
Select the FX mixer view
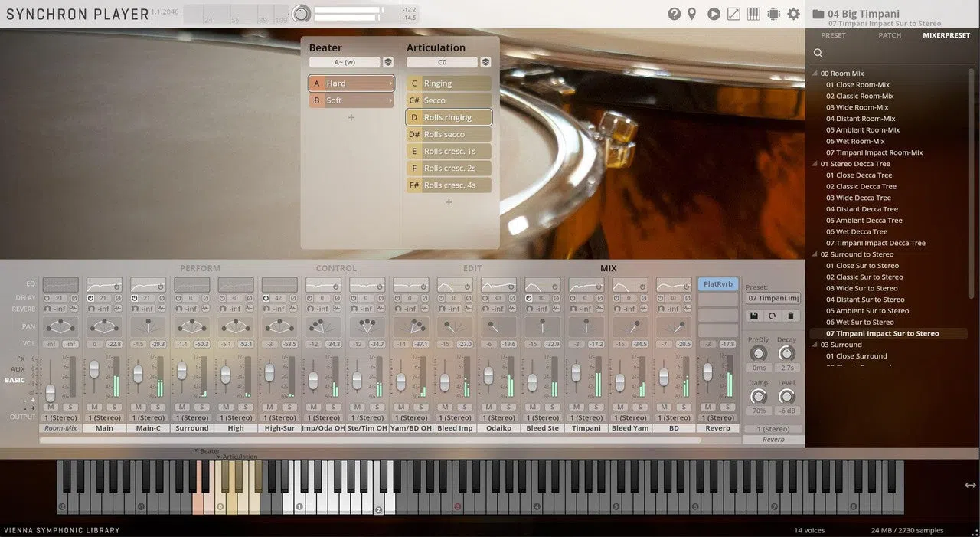pyautogui.click(x=20, y=359)
